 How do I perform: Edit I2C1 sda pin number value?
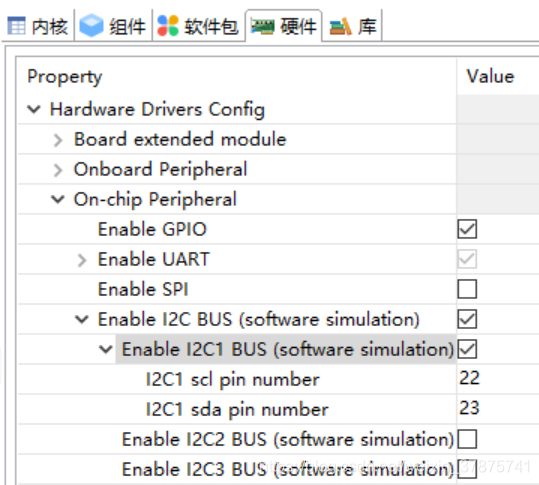[498, 408]
